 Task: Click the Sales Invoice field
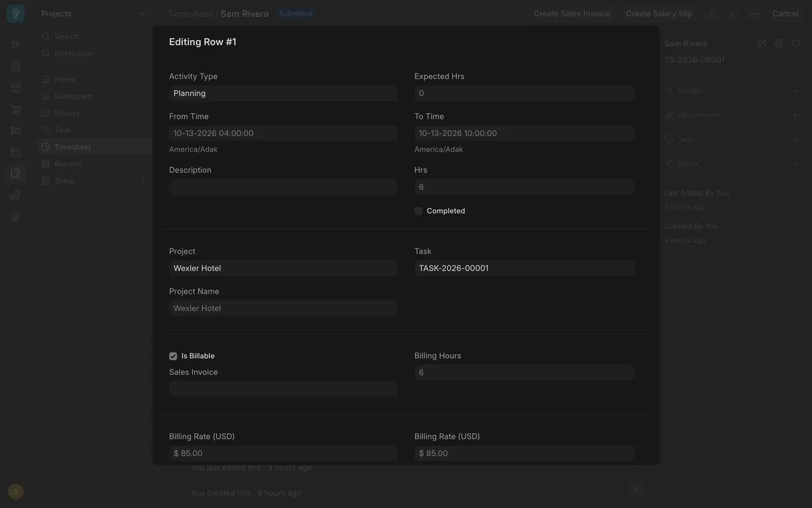click(283, 389)
